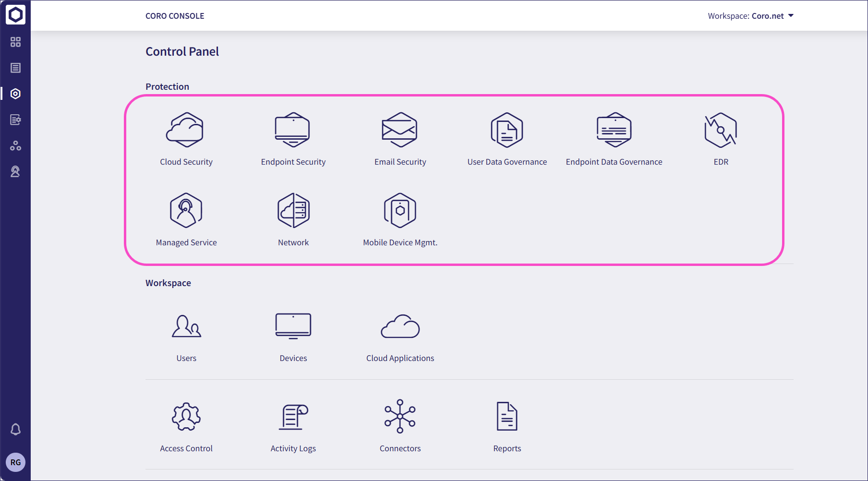Open the Cloud Security module
The image size is (868, 481).
pos(186,130)
